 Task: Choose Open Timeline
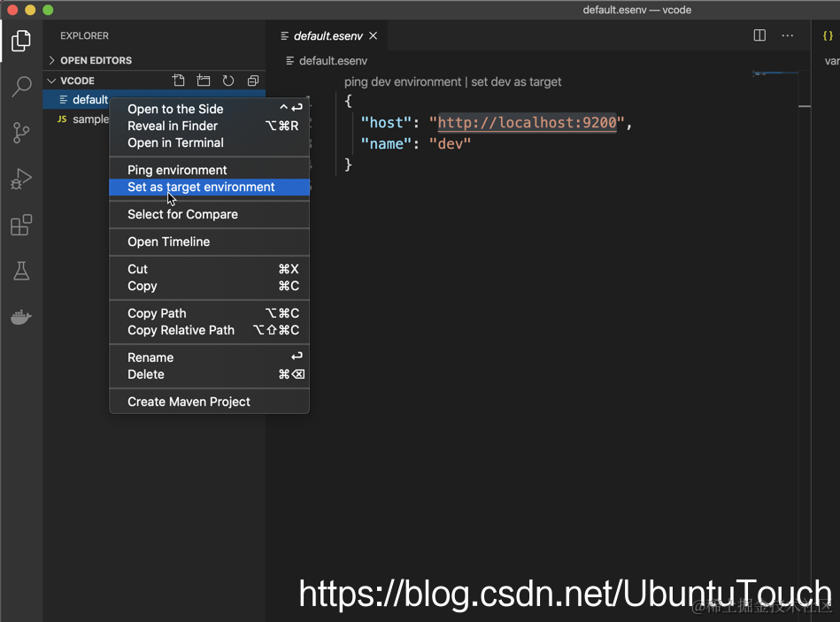click(210, 242)
